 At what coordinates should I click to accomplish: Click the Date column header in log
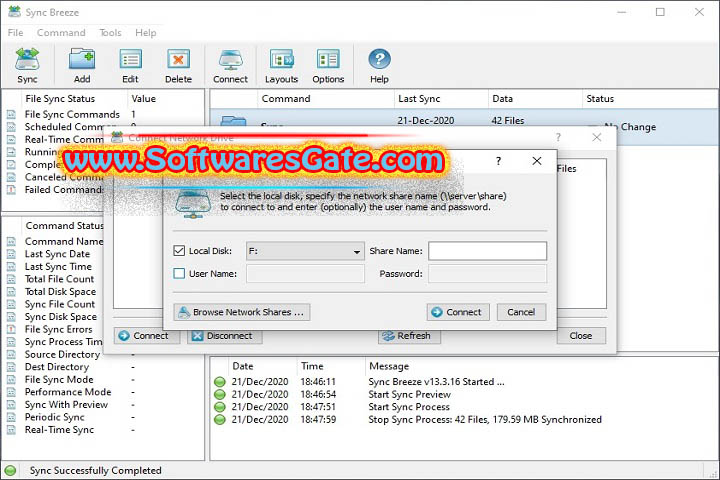(263, 366)
